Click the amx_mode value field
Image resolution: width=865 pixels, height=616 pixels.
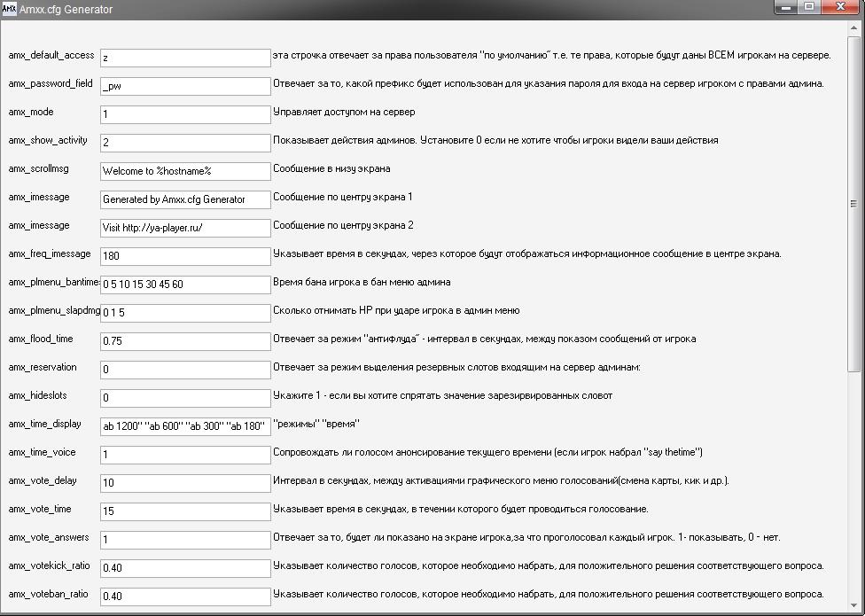pyautogui.click(x=185, y=114)
